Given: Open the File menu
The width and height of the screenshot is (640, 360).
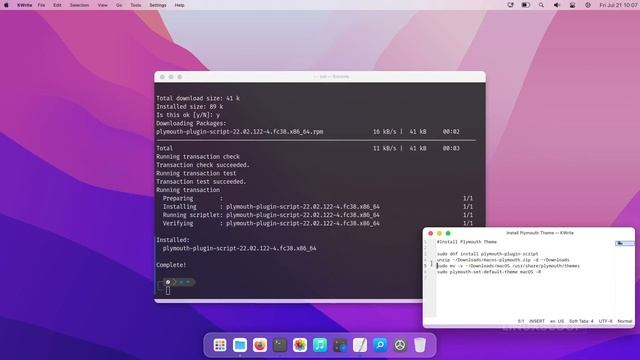Looking at the screenshot, I should click(x=42, y=5).
